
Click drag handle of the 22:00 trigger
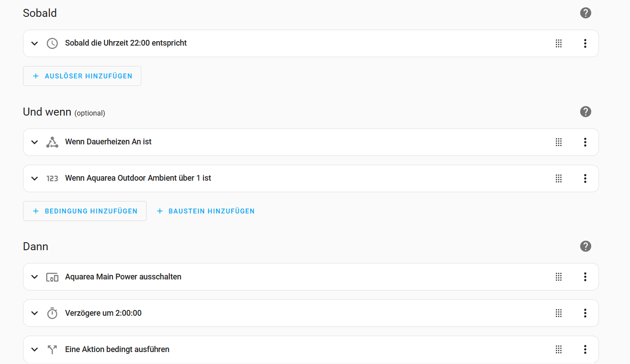click(x=559, y=43)
